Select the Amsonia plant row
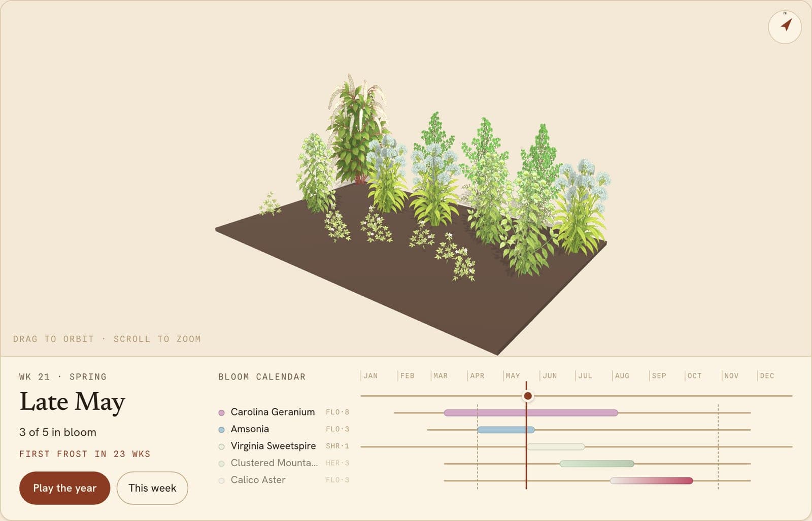 click(x=284, y=429)
